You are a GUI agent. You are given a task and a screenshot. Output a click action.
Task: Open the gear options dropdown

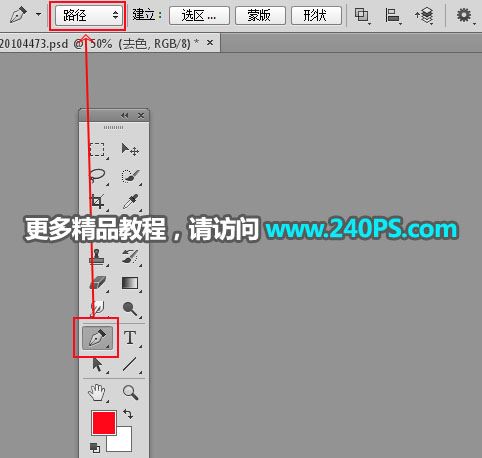(x=464, y=15)
